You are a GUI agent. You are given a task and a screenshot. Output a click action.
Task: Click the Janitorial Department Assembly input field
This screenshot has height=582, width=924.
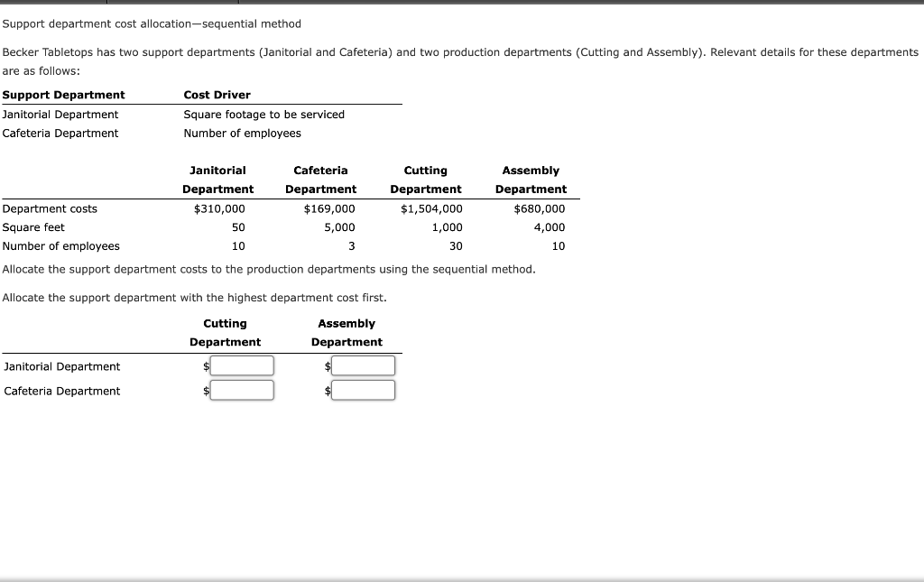pos(363,365)
